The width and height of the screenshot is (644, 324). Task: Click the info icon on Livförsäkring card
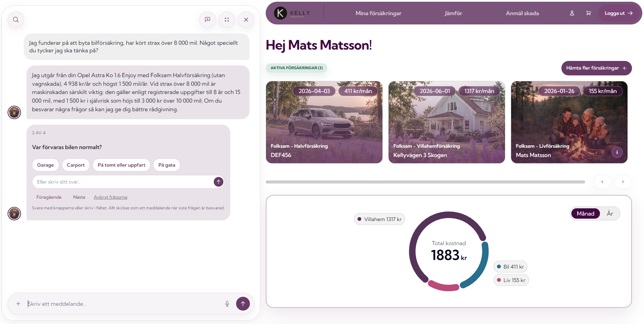tap(617, 152)
